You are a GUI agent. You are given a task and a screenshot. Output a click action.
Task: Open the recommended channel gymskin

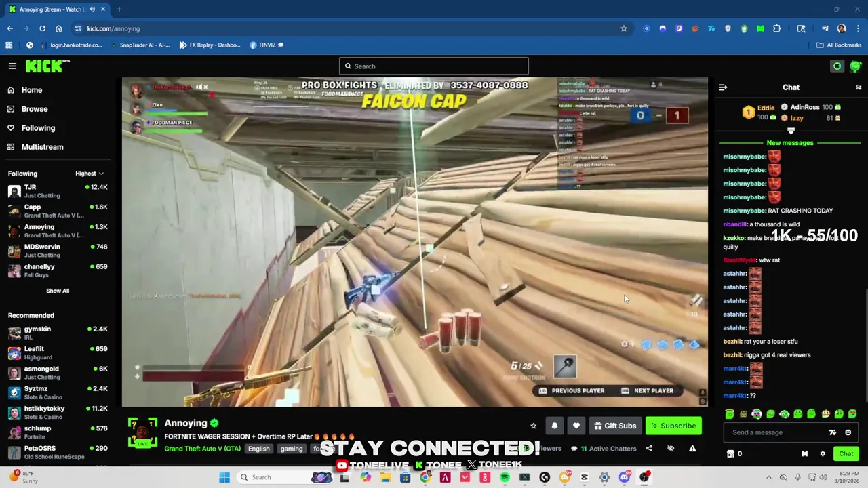[58, 333]
